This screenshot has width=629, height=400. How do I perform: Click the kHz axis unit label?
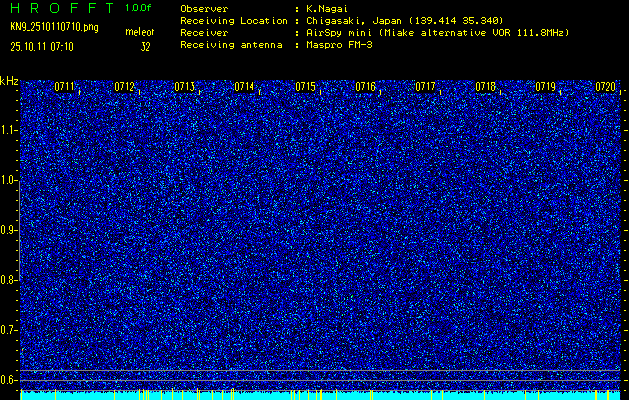(9, 80)
